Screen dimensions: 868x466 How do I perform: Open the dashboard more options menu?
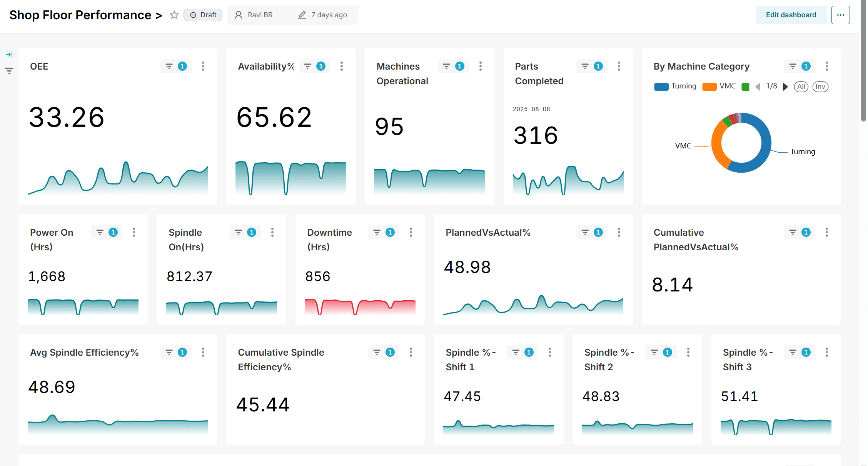coord(840,15)
